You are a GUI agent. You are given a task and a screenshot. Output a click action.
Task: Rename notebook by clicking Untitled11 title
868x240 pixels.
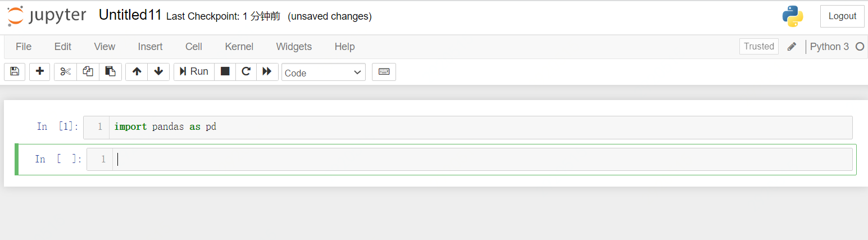[x=130, y=16]
